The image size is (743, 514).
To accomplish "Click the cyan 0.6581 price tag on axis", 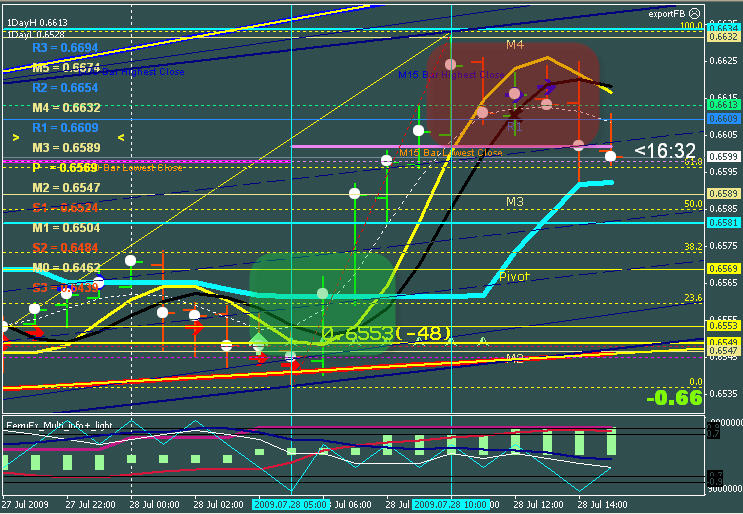I will (x=723, y=222).
